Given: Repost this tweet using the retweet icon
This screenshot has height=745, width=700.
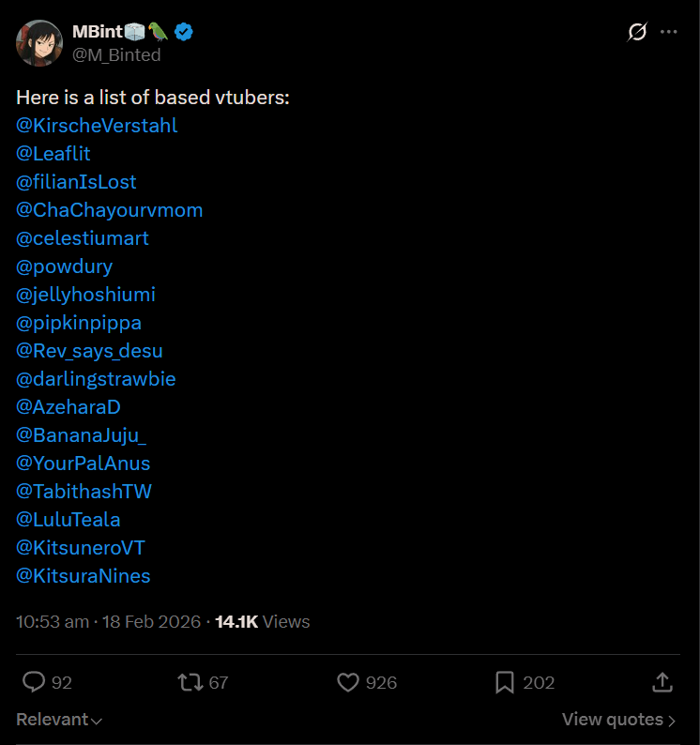Looking at the screenshot, I should (x=190, y=682).
